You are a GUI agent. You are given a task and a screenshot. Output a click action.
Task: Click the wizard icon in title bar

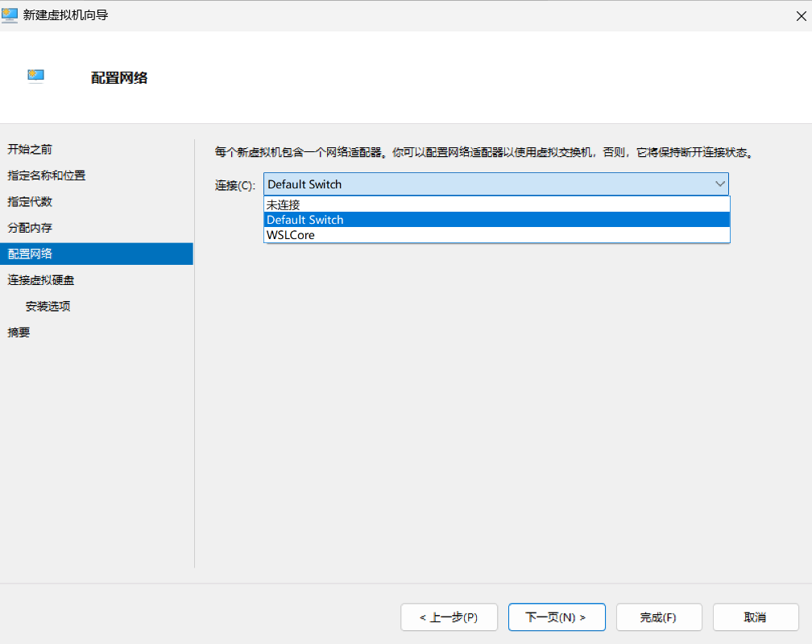pos(10,15)
